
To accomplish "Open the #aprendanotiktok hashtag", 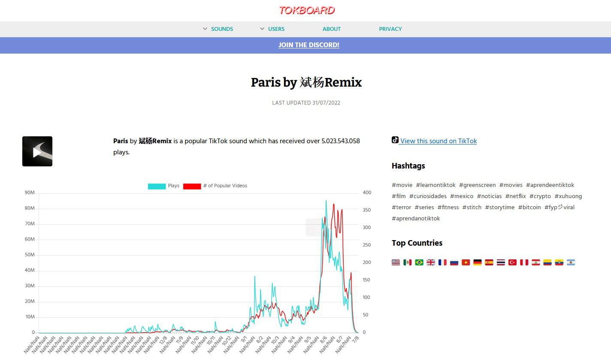I will pos(416,219).
